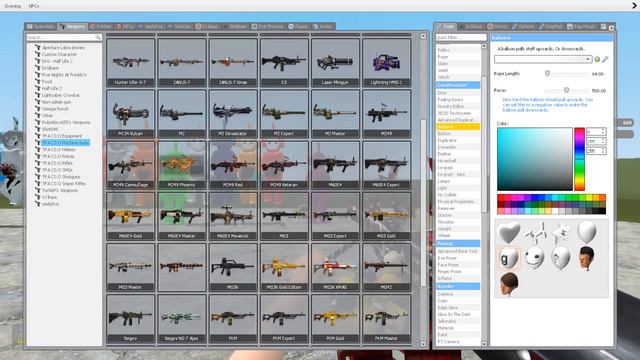Open the Drawing menu in top bar
This screenshot has width=640, height=360.
coord(13,6)
